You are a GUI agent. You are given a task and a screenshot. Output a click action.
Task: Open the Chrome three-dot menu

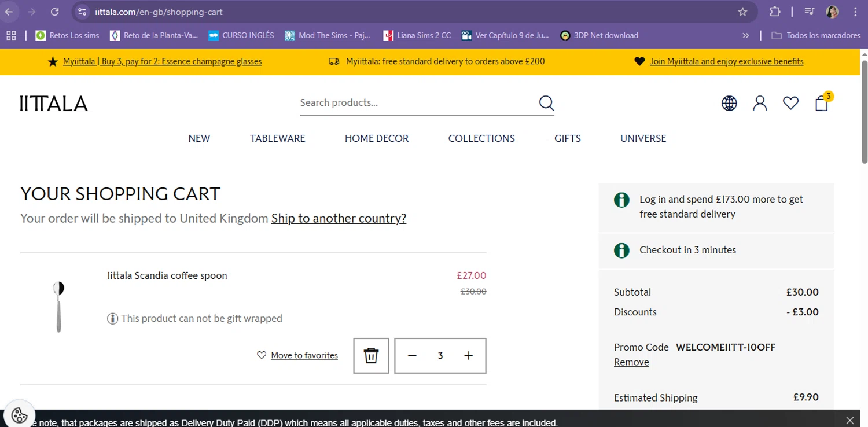[855, 12]
